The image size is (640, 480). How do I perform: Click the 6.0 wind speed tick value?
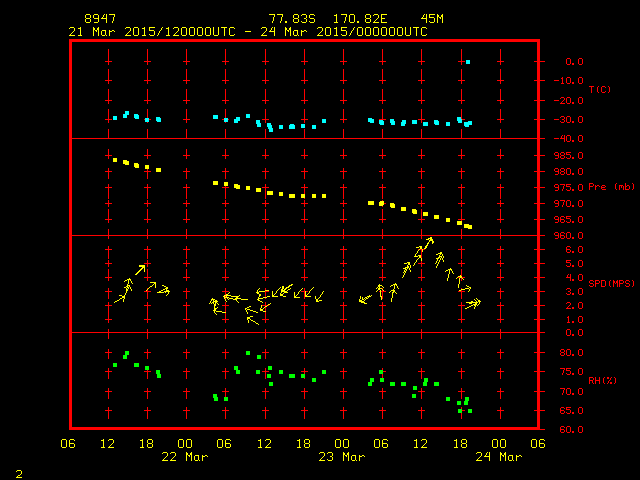[x=574, y=250]
